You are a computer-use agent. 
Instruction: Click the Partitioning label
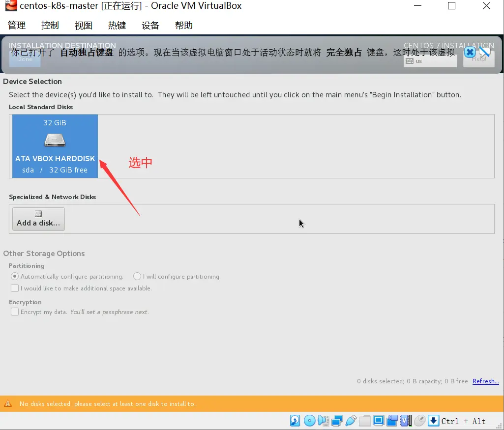(27, 265)
